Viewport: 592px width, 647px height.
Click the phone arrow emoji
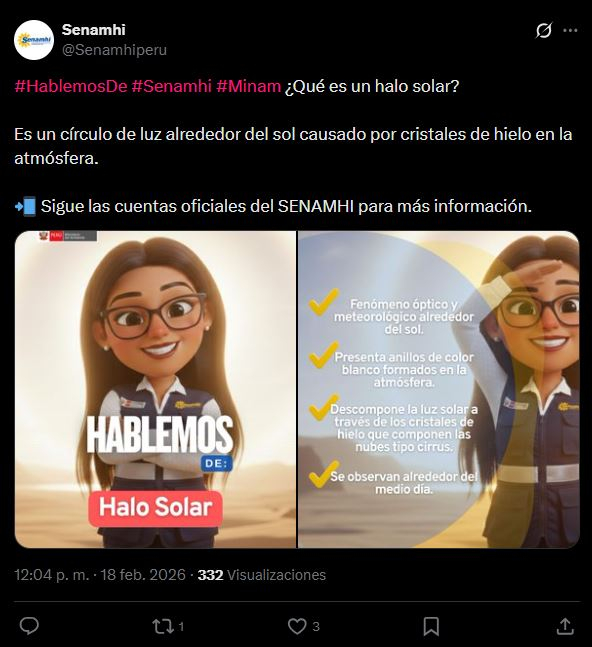point(26,206)
